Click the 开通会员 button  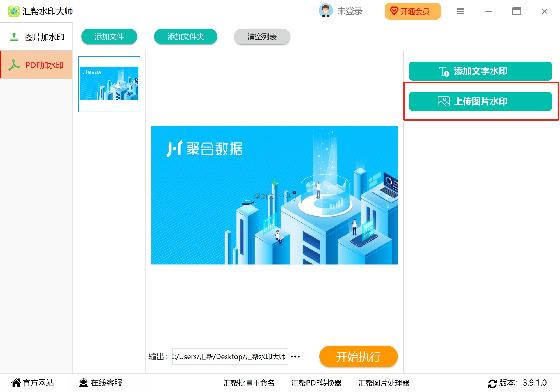click(x=413, y=11)
